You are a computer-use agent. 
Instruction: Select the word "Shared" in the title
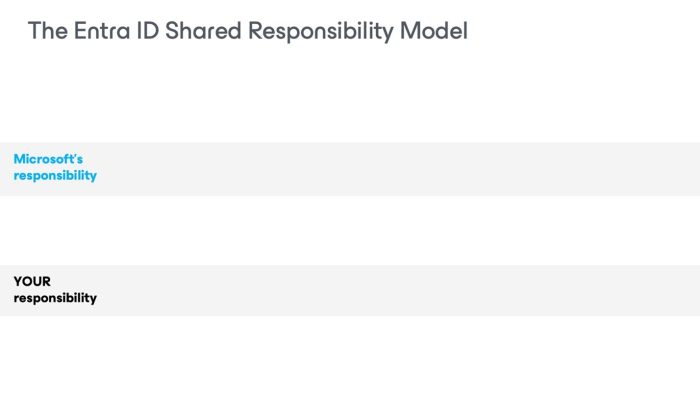click(x=203, y=31)
